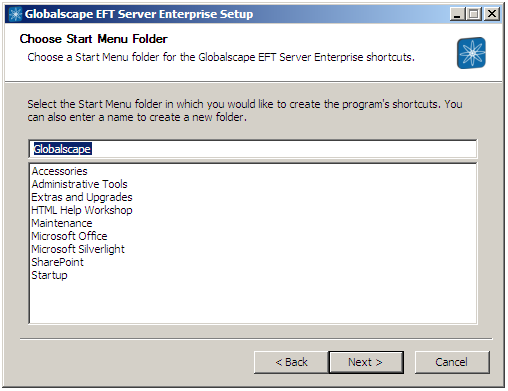Pick SharePoint from the folder list

[x=57, y=262]
